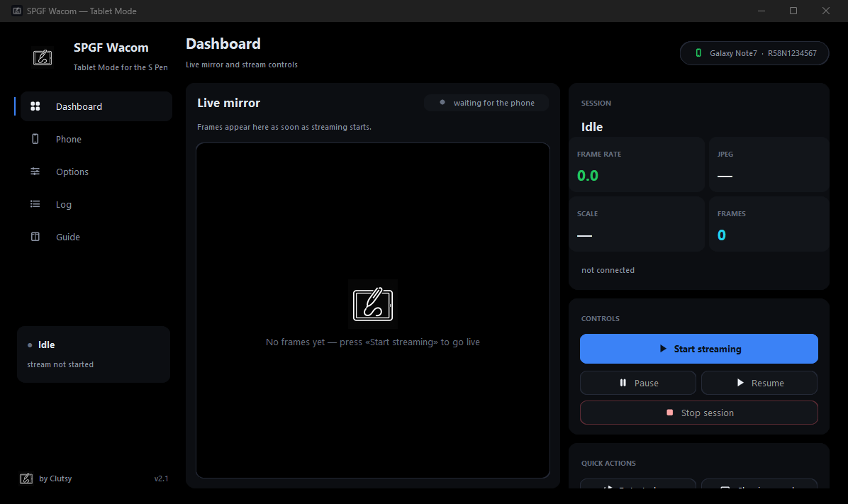The width and height of the screenshot is (848, 504).
Task: Click the No frames yet message
Action: (x=373, y=342)
